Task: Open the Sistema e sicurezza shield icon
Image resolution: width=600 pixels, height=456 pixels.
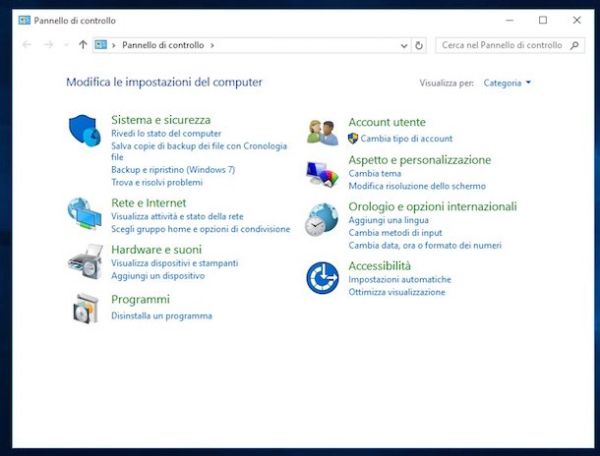Action: point(85,130)
